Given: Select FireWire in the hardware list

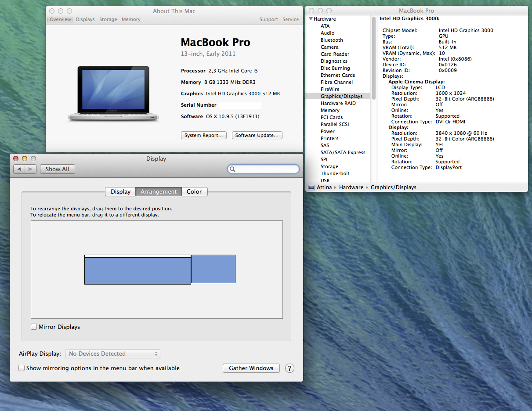Looking at the screenshot, I should point(330,89).
